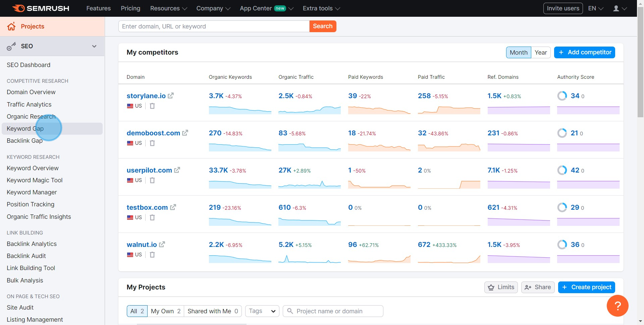Click the domain, URL or keyword search field
644x325 pixels.
pyautogui.click(x=214, y=26)
